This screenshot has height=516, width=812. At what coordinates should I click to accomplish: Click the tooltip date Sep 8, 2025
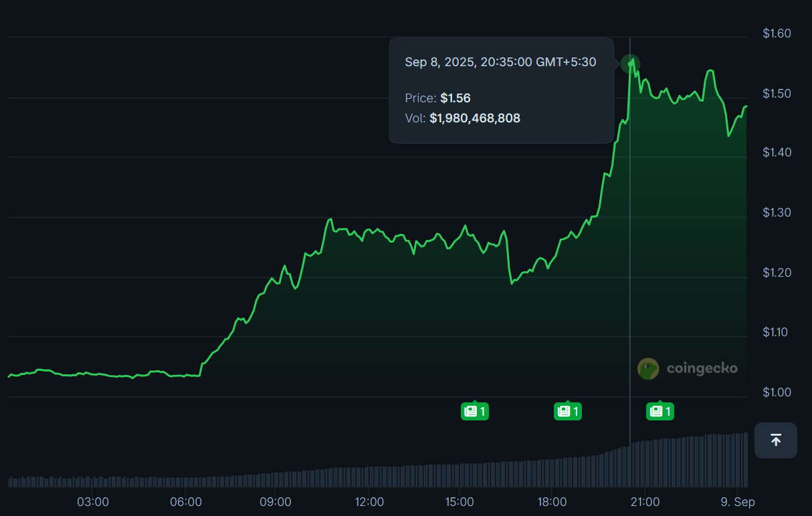coord(439,62)
